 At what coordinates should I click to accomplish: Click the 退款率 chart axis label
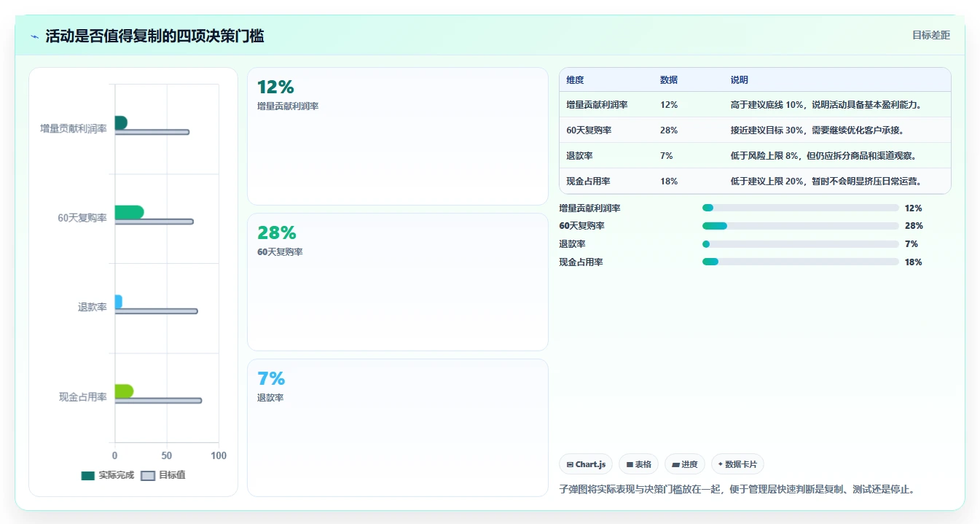tap(93, 308)
